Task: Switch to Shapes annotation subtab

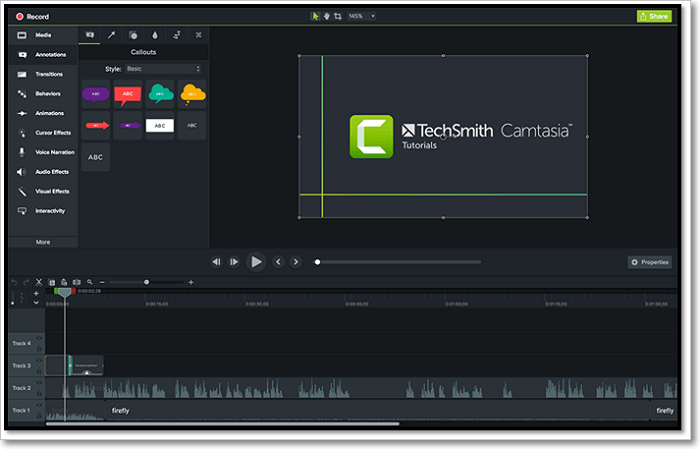Action: pyautogui.click(x=133, y=35)
